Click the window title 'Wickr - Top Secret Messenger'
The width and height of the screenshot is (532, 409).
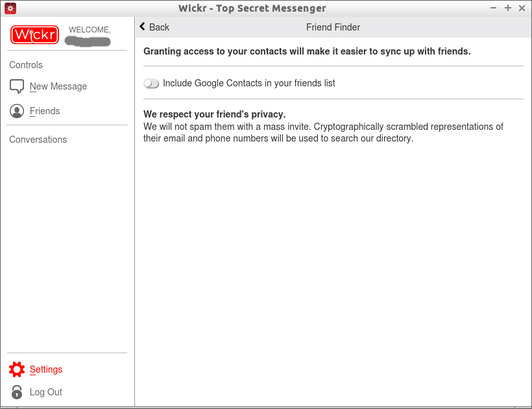pyautogui.click(x=252, y=8)
